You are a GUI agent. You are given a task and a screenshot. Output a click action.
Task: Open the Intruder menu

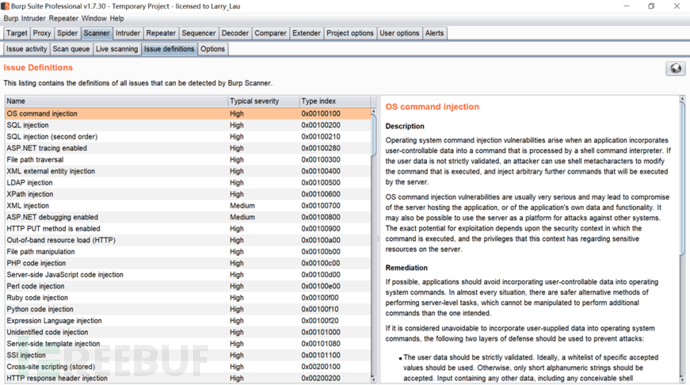(33, 18)
